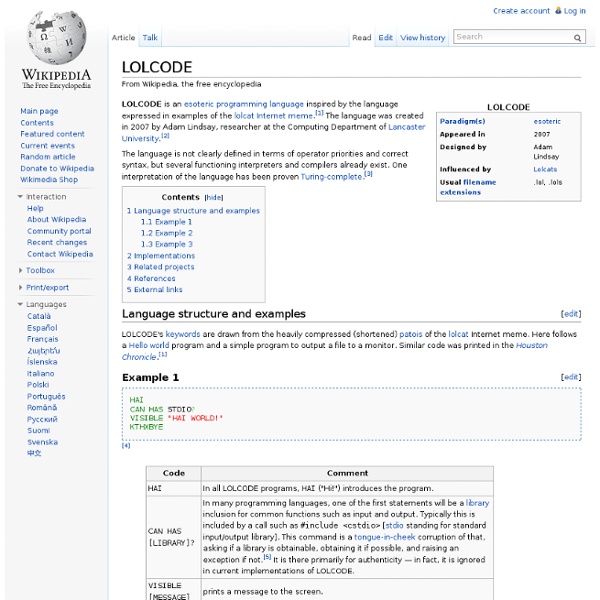The image size is (600, 600).
Task: Jump to 5 External links
Action: coord(155,290)
